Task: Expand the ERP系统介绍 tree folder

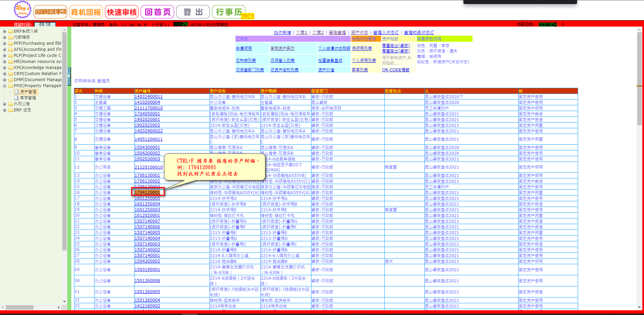Action: coord(5,31)
